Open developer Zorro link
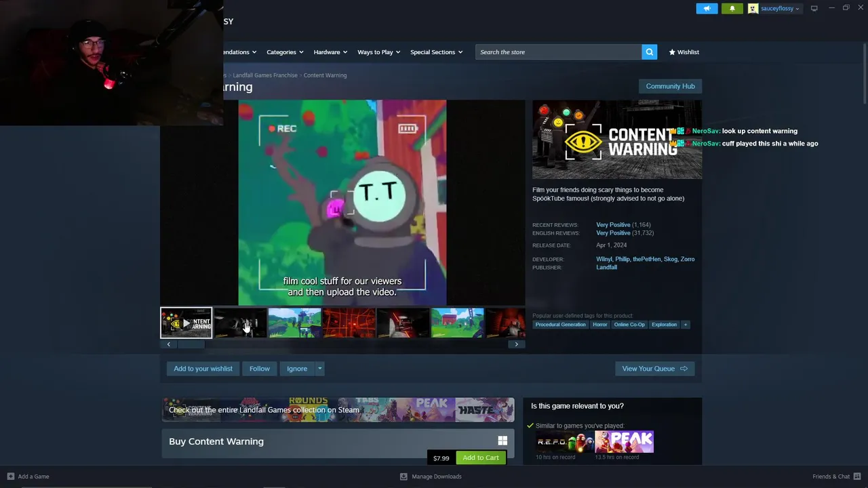This screenshot has width=868, height=488. 688,259
